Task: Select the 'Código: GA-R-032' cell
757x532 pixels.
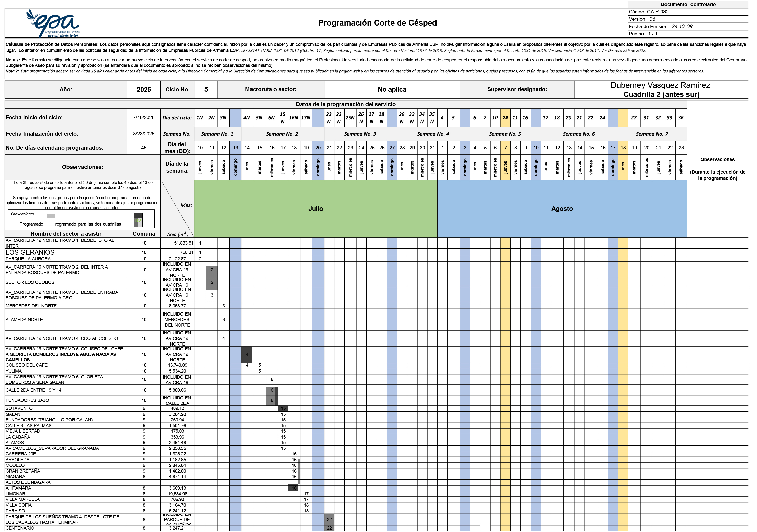Action: pyautogui.click(x=688, y=12)
